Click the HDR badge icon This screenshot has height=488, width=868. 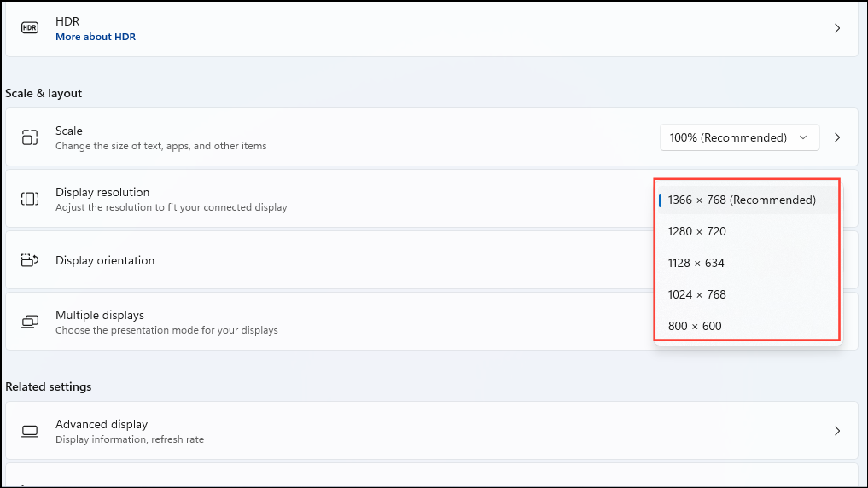point(30,28)
